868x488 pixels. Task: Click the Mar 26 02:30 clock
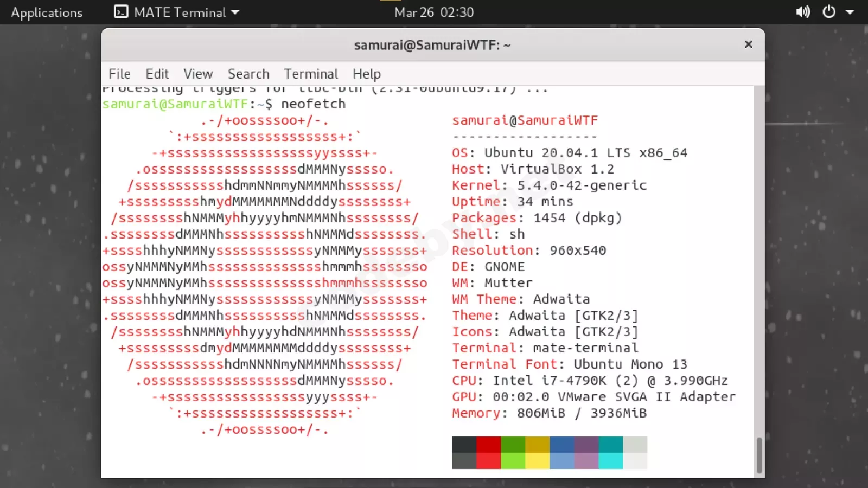[433, 12]
